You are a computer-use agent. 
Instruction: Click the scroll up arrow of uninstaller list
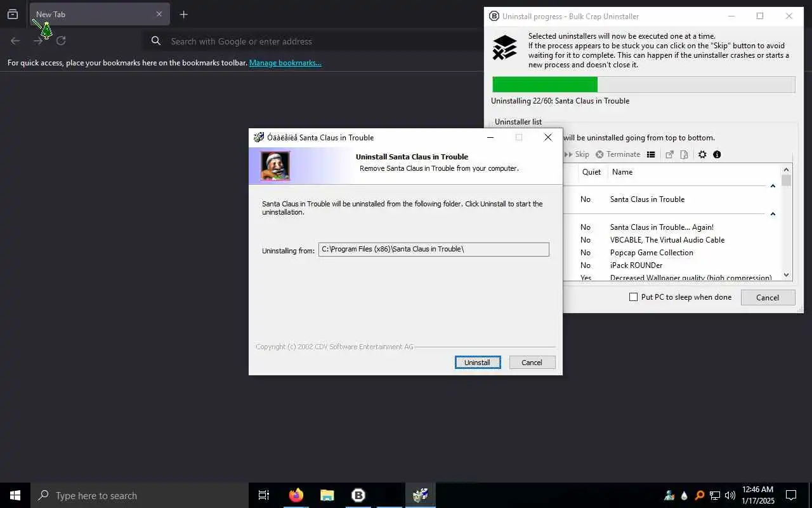(787, 170)
